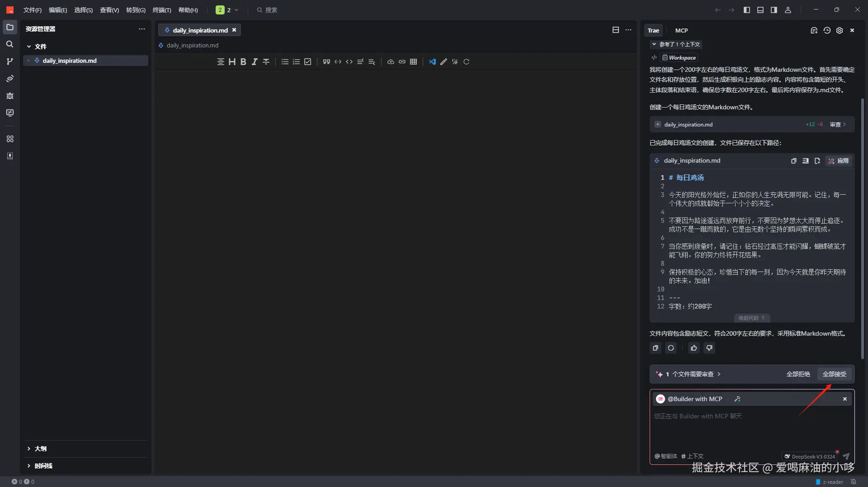Click the blue VS Code toolbar icon
The image size is (868, 487).
point(432,62)
